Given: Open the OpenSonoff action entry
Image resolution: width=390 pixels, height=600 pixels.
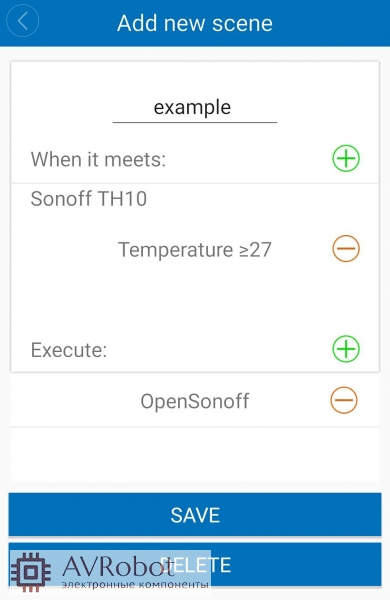Looking at the screenshot, I should (195, 401).
